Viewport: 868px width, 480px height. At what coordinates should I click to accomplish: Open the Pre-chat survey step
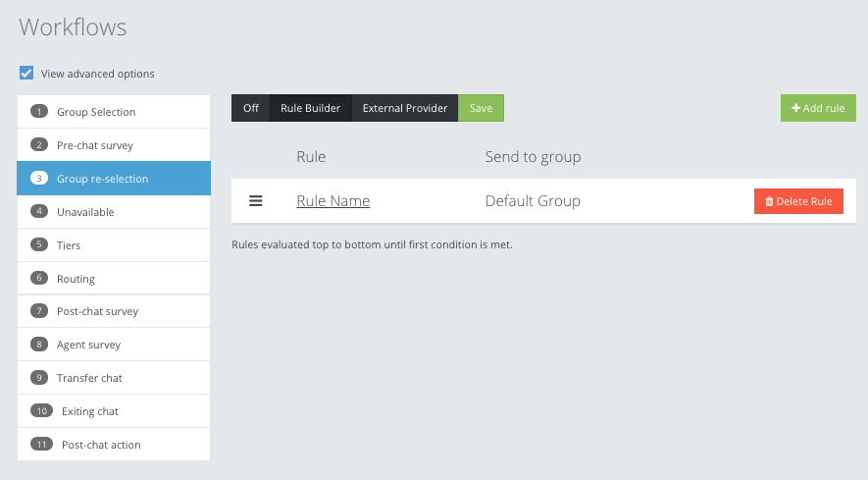[94, 145]
